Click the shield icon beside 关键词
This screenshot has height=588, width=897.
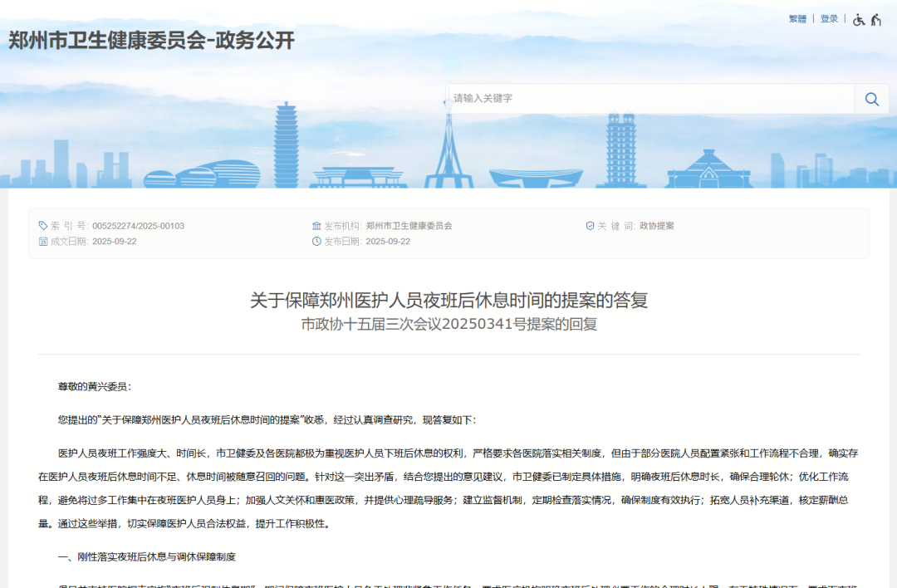pyautogui.click(x=590, y=226)
